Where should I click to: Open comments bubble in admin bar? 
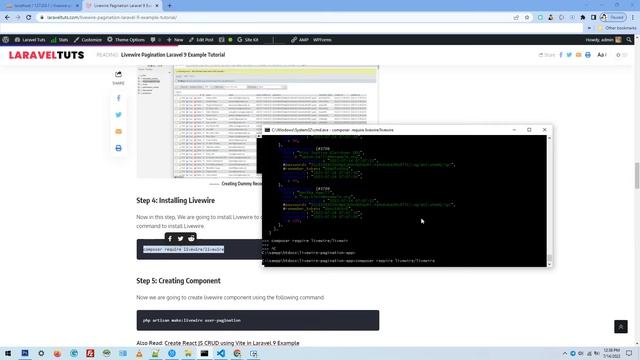coord(156,40)
